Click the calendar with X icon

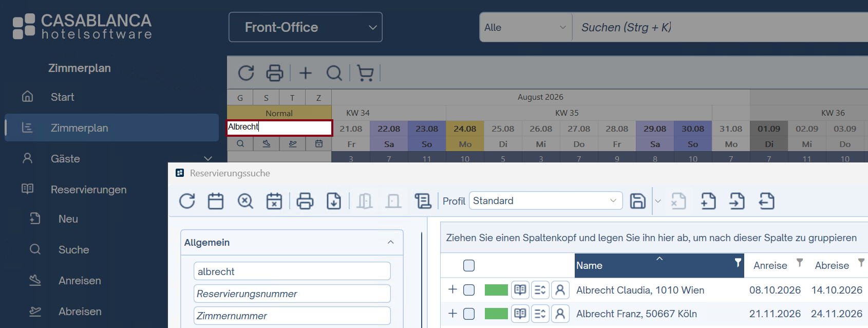point(274,201)
